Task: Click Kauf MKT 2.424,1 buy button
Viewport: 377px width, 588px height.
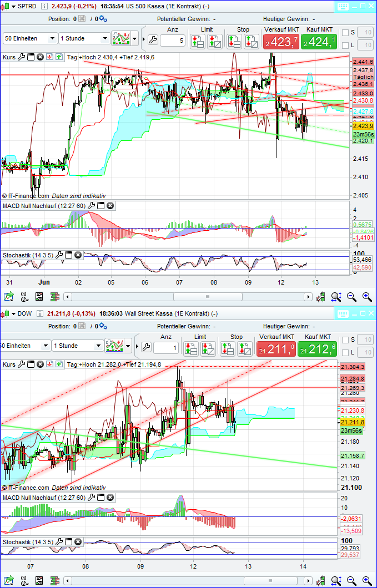Action: point(319,42)
